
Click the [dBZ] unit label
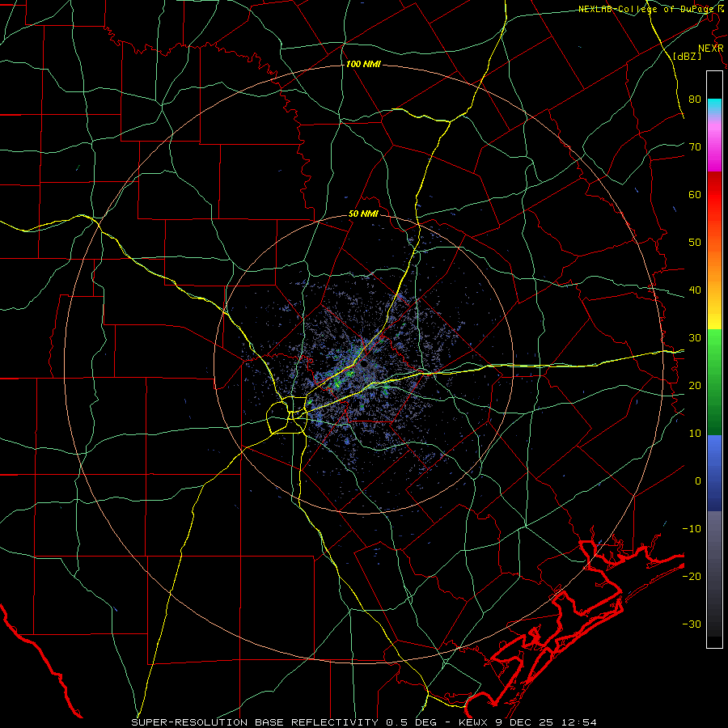click(687, 56)
